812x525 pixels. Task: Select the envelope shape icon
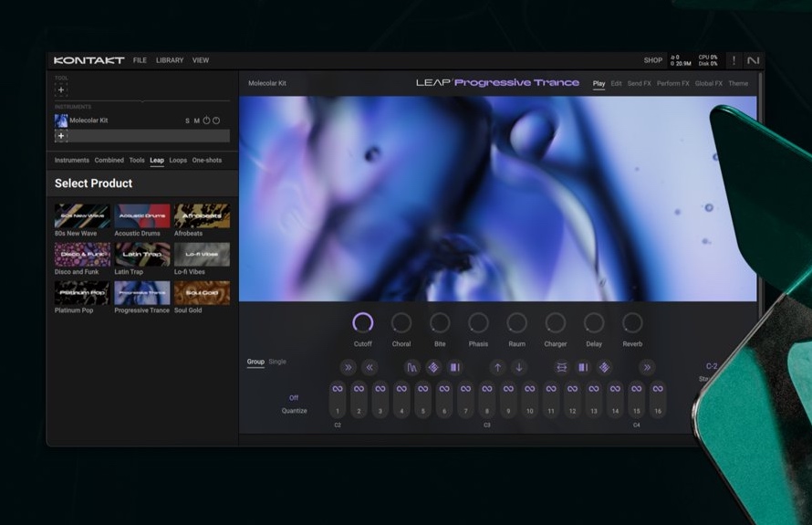(411, 367)
